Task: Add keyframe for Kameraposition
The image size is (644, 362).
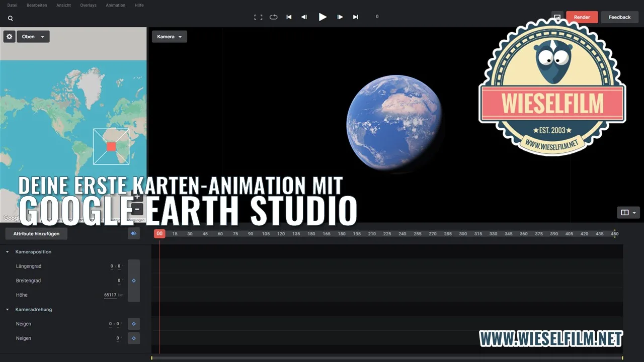Action: tap(134, 281)
